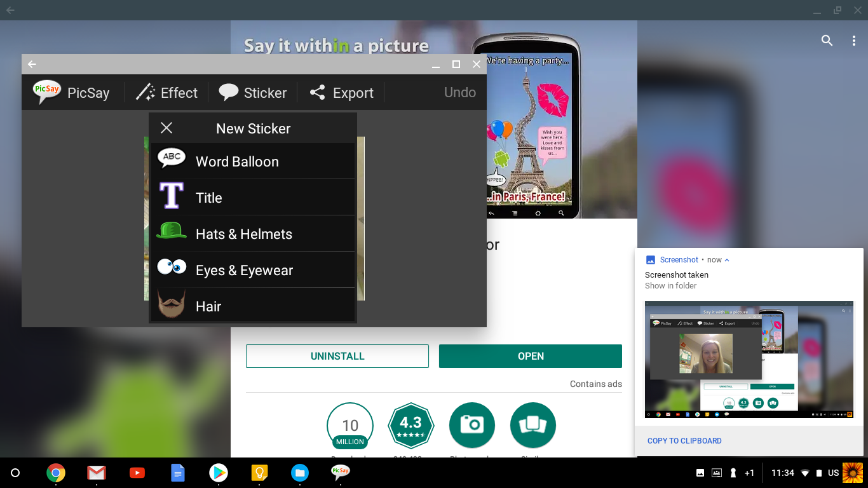
Task: Go back using the Play Store arrow
Action: coord(10,10)
